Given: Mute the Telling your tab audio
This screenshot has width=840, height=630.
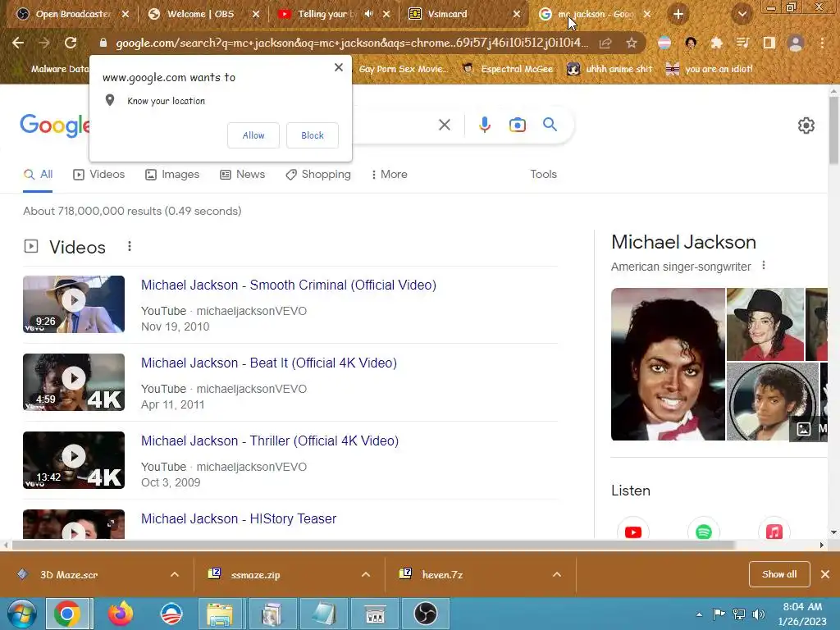Looking at the screenshot, I should [x=368, y=14].
